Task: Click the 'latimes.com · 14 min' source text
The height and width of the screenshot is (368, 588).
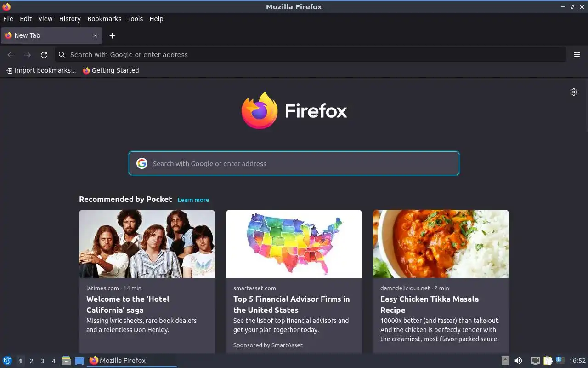Action: [114, 288]
